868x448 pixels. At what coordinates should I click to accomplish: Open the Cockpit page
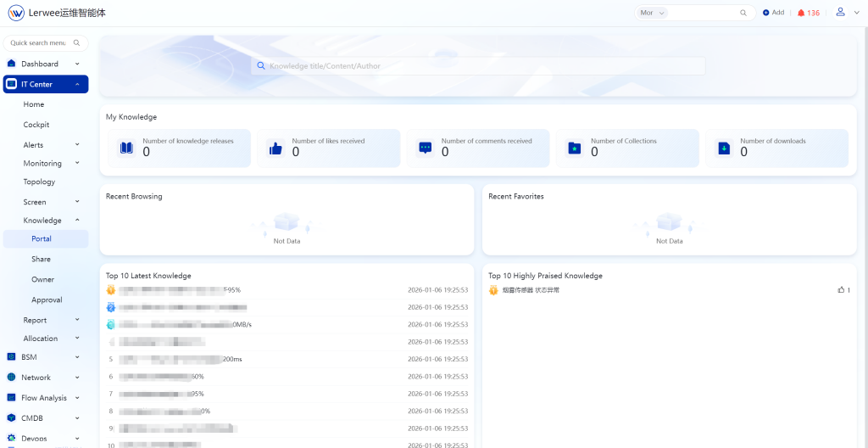(x=36, y=125)
